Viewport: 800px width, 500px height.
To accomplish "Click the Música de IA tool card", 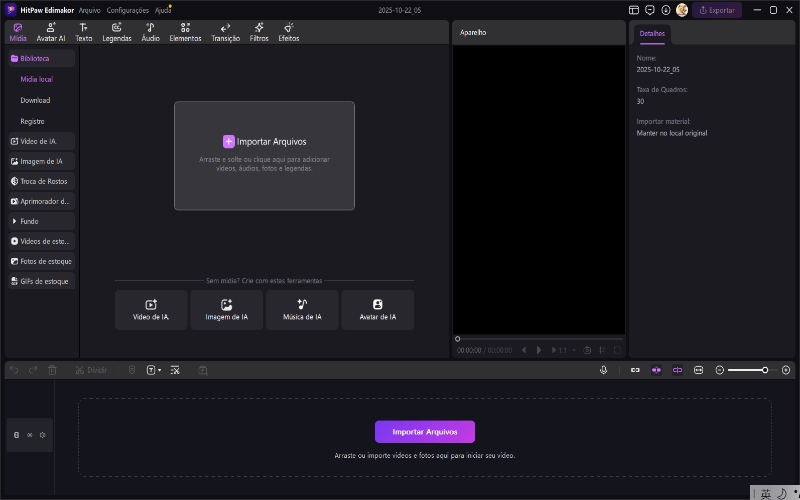I will tap(302, 310).
